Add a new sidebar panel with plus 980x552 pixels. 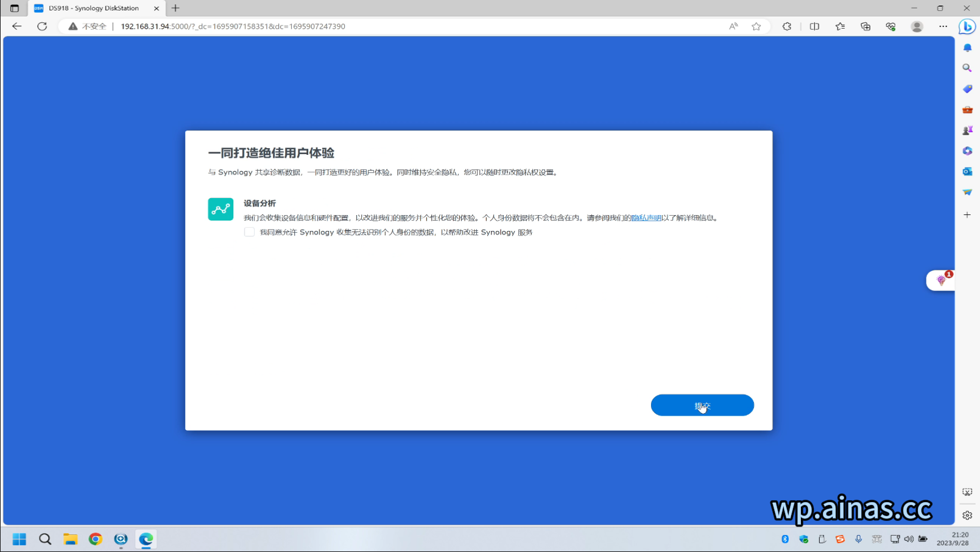pos(967,214)
